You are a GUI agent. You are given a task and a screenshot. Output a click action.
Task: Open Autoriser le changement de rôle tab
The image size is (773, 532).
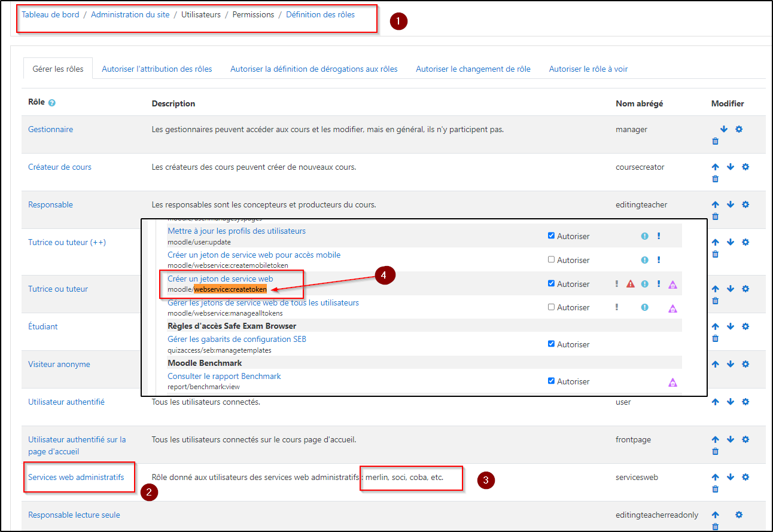point(473,69)
